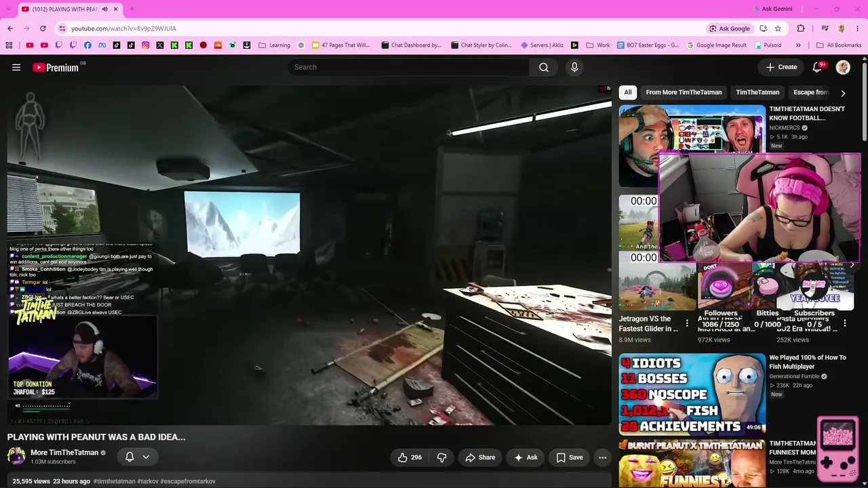Screen dimensions: 868x488
Task: Like the video with thumbs up
Action: (x=410, y=457)
